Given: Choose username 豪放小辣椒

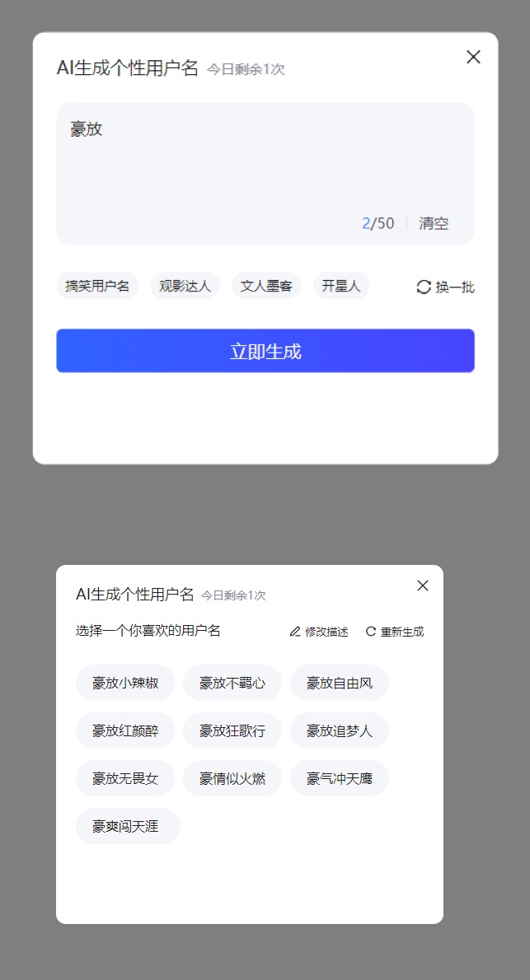Looking at the screenshot, I should point(125,683).
